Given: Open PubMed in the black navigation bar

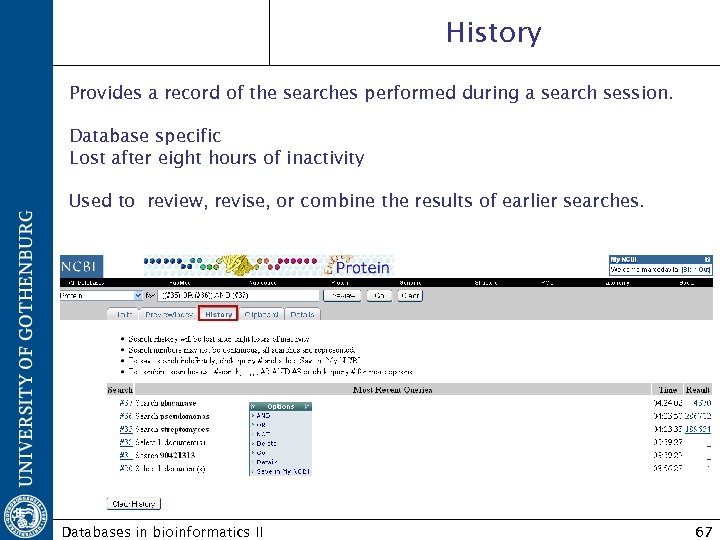Looking at the screenshot, I should click(180, 283).
